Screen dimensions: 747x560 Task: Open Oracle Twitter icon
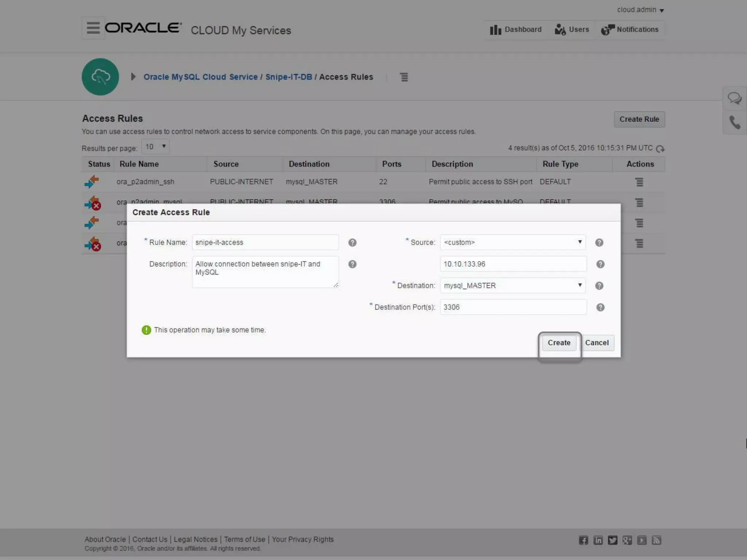point(613,540)
